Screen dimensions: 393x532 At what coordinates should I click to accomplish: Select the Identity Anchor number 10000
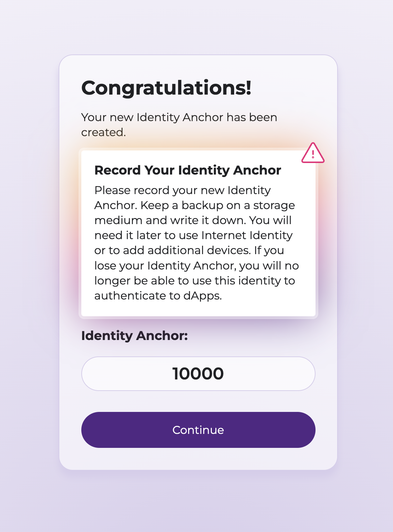(198, 374)
